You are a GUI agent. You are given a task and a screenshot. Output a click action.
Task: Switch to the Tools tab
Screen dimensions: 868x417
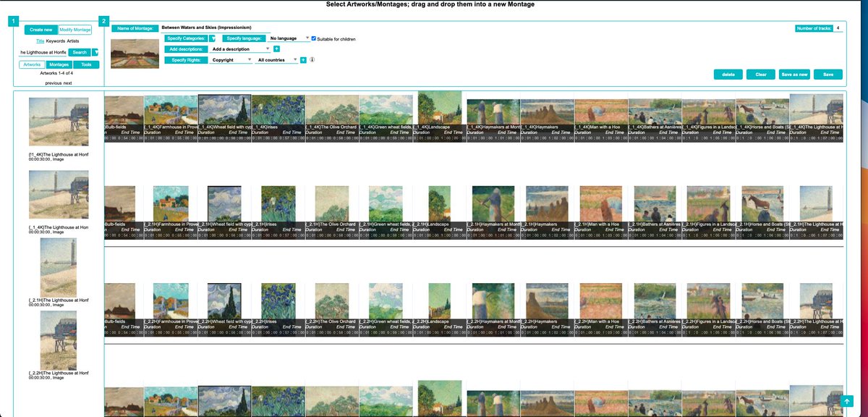[x=86, y=64]
